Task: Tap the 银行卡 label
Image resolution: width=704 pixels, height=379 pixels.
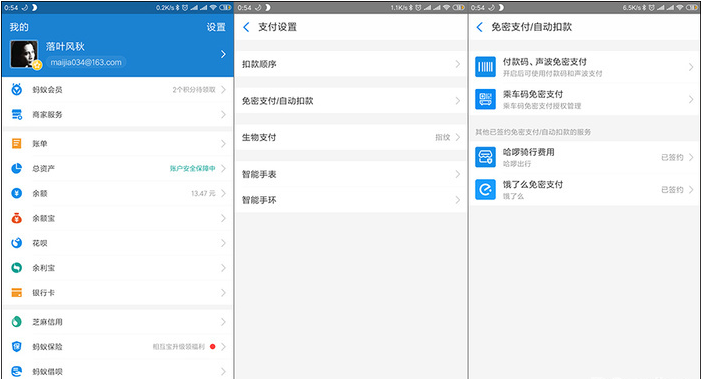Action: click(x=44, y=293)
